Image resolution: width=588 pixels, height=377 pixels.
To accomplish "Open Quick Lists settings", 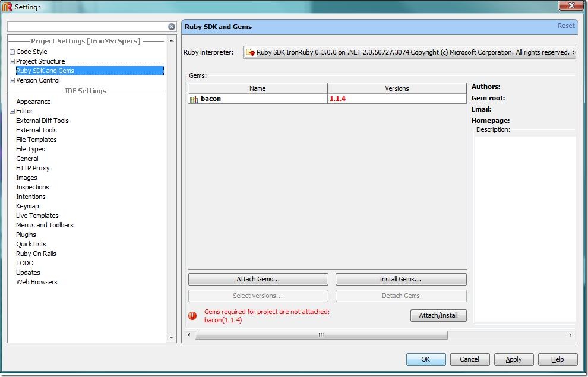I will (31, 245).
